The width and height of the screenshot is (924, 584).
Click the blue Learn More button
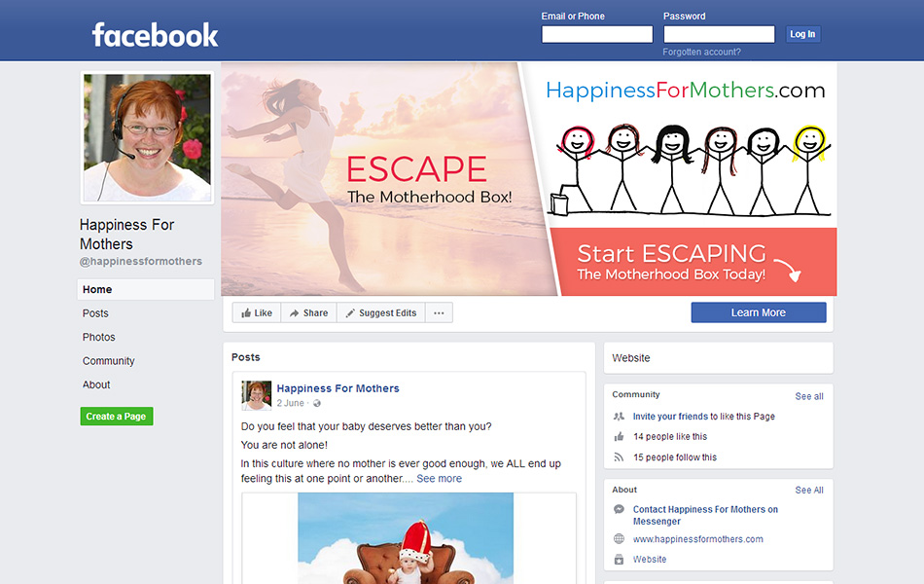point(759,312)
